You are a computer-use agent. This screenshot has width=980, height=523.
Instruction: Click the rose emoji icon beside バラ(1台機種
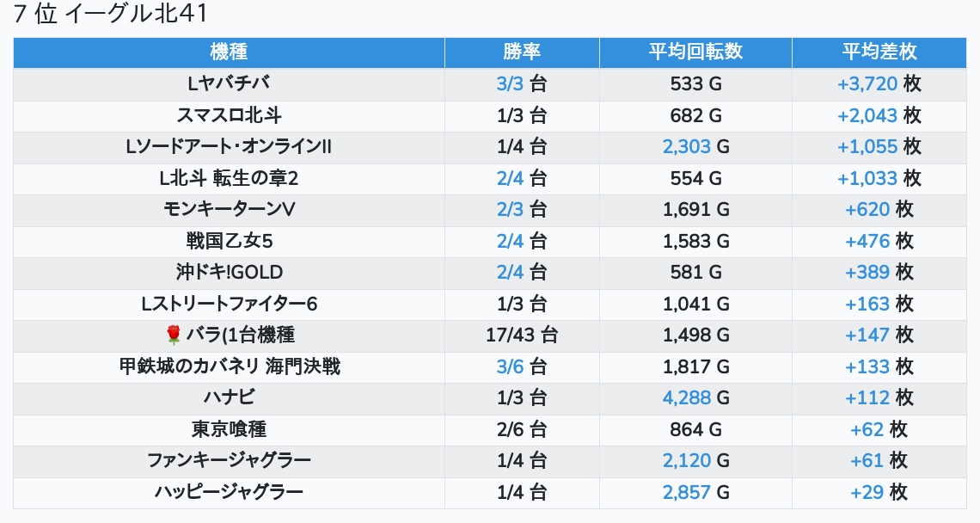click(x=173, y=335)
